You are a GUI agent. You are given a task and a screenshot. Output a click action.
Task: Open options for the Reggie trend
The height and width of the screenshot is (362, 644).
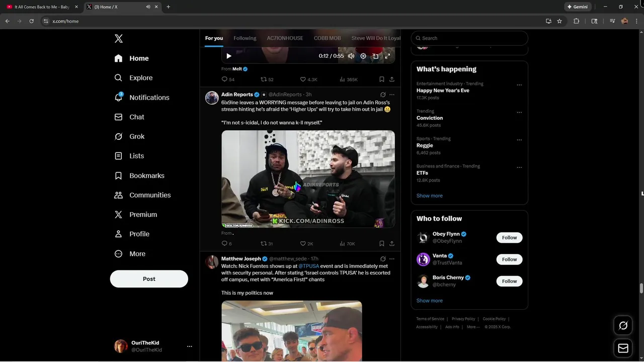(519, 140)
